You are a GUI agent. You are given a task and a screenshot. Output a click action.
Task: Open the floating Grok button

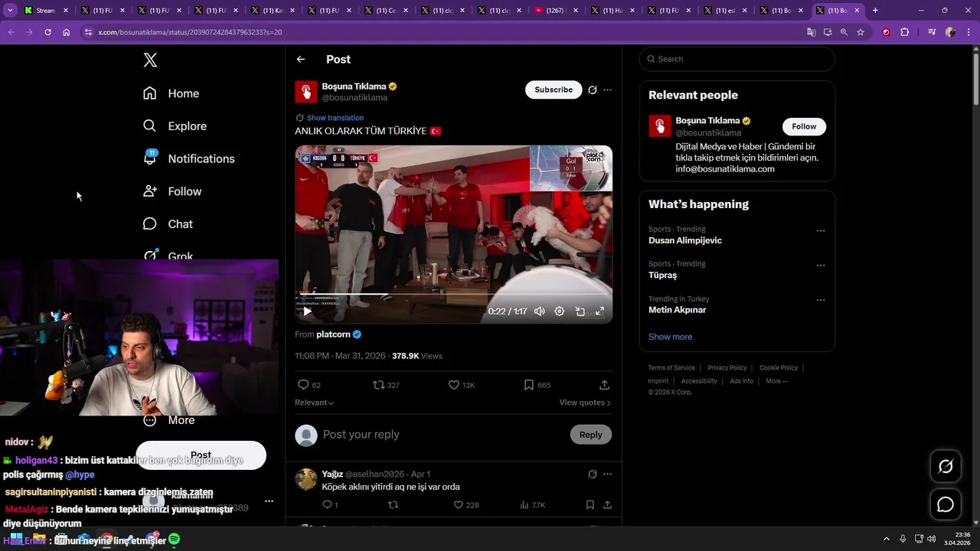946,467
